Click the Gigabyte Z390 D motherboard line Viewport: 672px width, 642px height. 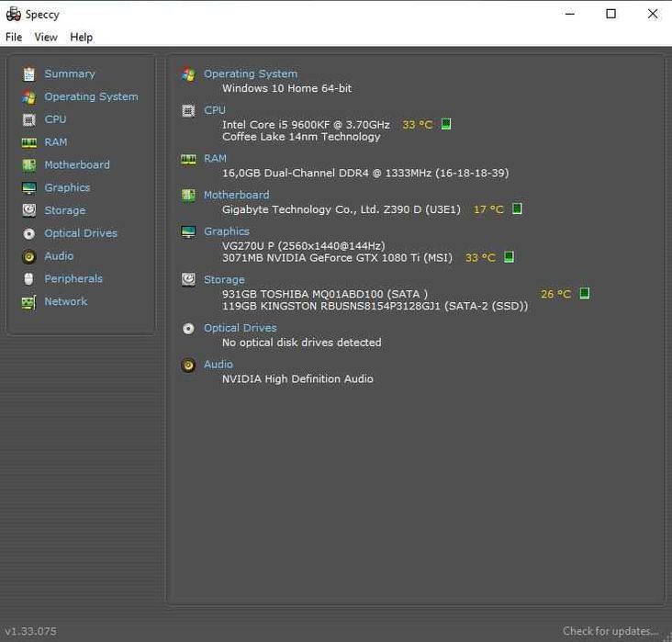pyautogui.click(x=342, y=209)
